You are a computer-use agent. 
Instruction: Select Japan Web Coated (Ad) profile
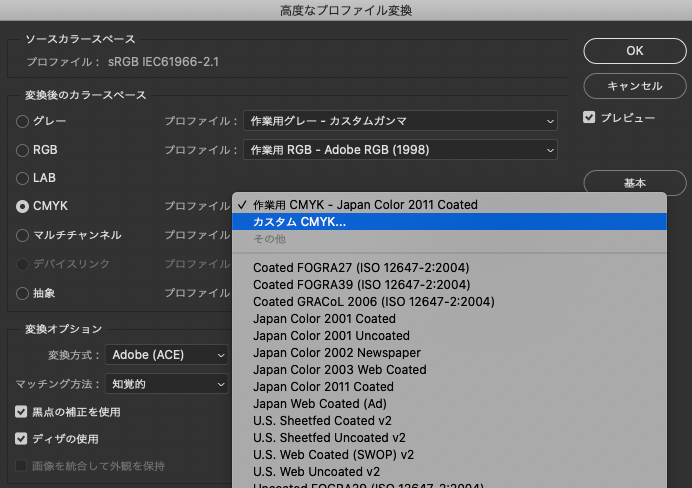point(449,404)
